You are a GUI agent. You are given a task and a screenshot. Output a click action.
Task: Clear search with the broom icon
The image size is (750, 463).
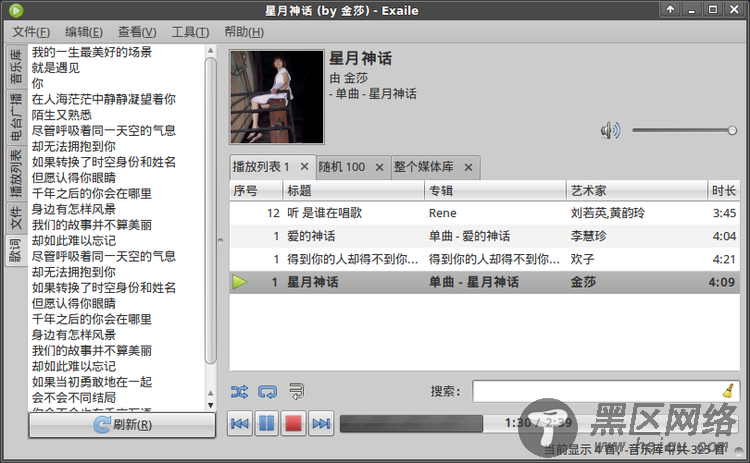coord(728,391)
